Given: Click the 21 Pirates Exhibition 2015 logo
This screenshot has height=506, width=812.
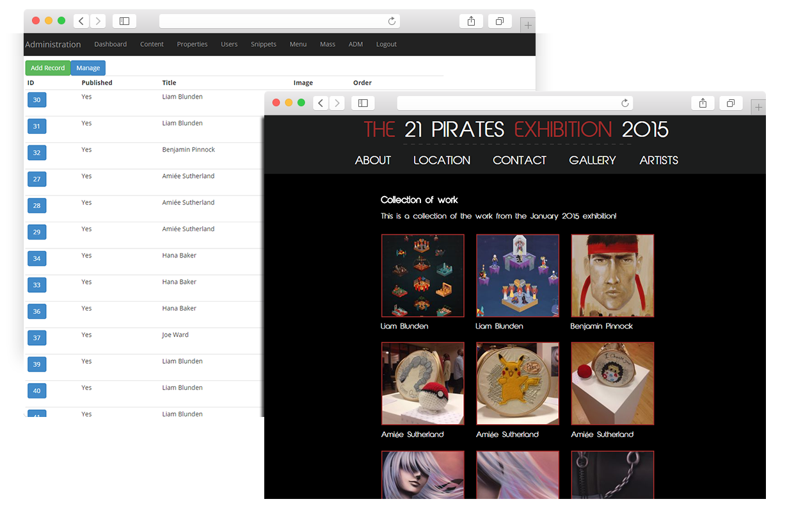Looking at the screenshot, I should 516,129.
